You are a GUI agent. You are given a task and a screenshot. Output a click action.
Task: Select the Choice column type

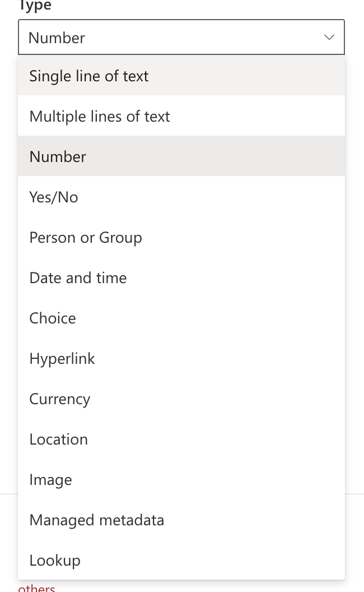pos(52,318)
